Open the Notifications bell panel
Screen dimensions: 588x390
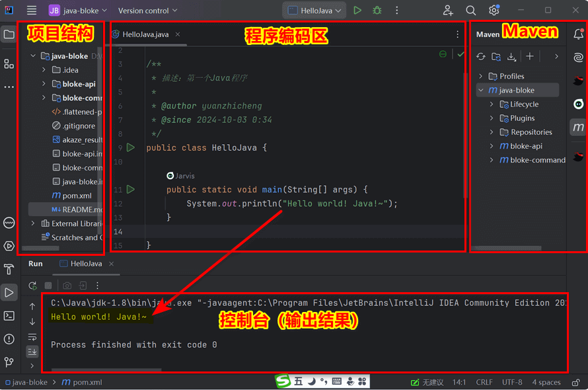[x=578, y=34]
